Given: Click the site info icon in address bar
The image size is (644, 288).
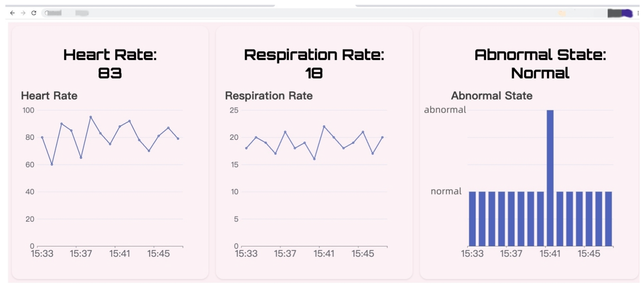Looking at the screenshot, I should click(x=47, y=13).
